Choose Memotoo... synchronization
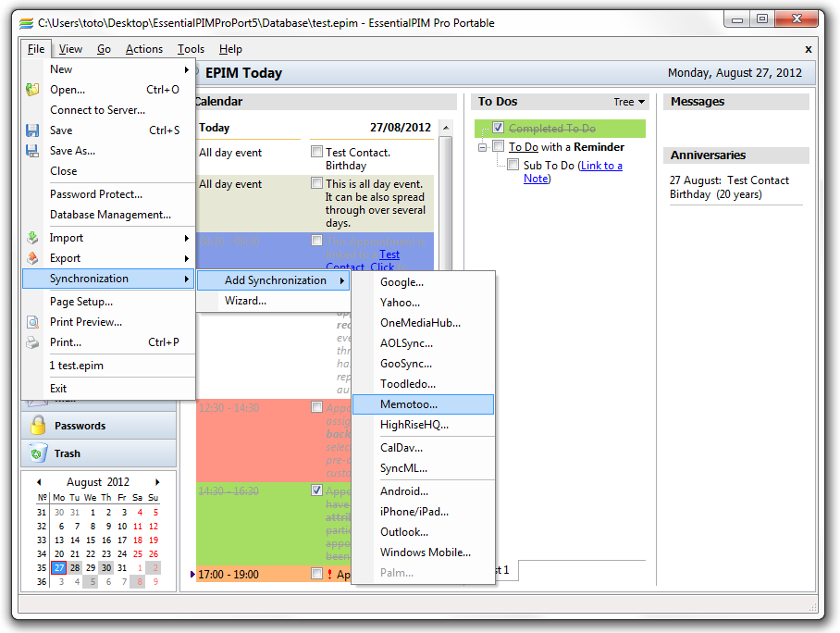Viewport: 840px width, 633px height. [423, 404]
